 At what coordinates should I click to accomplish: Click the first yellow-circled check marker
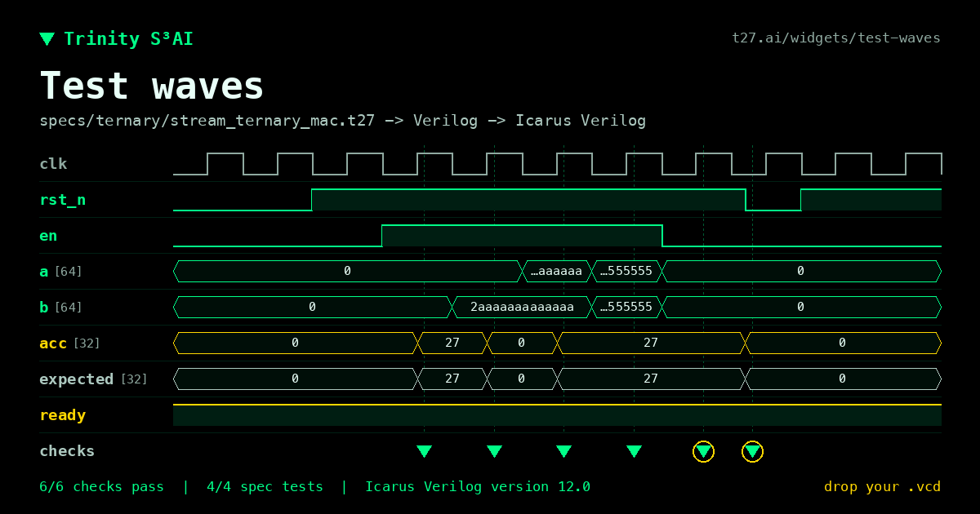[x=703, y=451]
